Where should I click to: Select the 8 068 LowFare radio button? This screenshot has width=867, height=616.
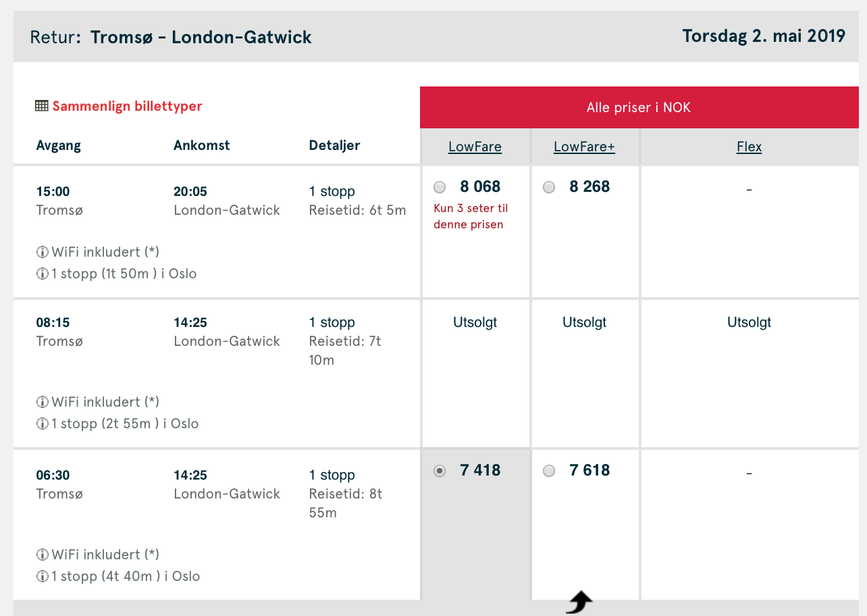click(x=440, y=187)
